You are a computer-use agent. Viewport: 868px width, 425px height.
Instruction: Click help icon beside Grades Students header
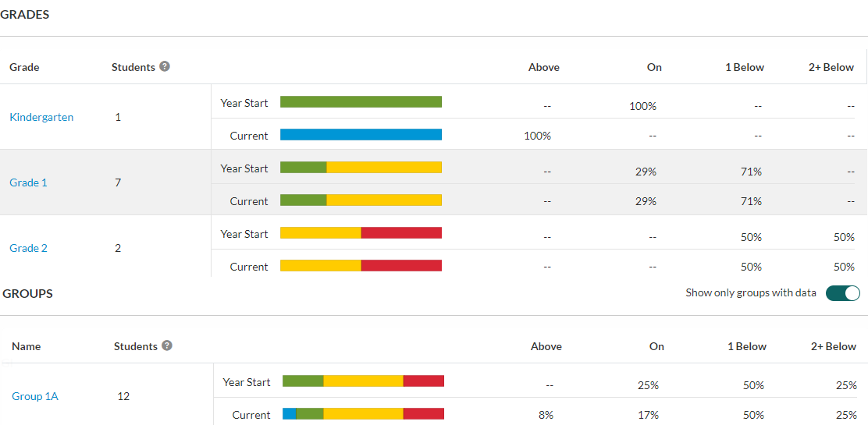165,66
